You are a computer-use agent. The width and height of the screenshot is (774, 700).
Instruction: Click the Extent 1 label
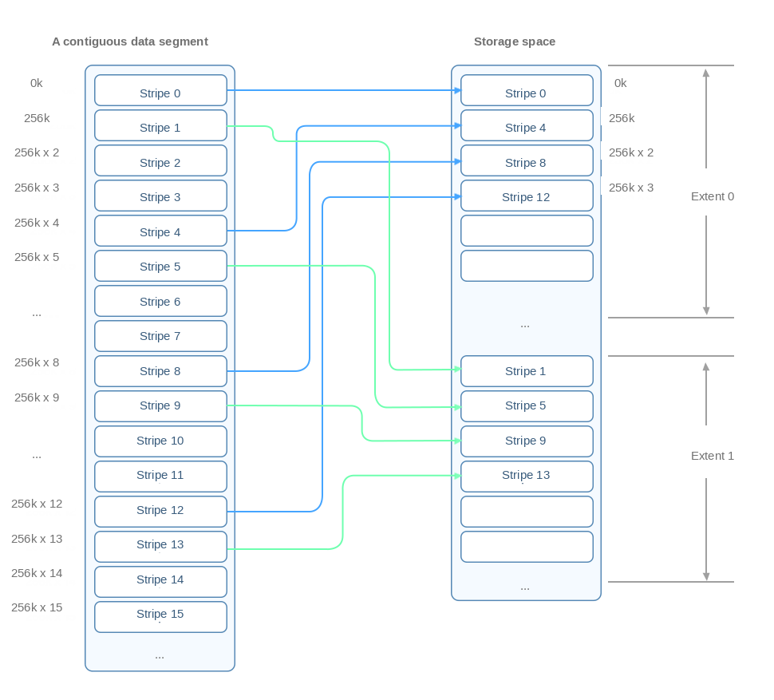coord(713,456)
